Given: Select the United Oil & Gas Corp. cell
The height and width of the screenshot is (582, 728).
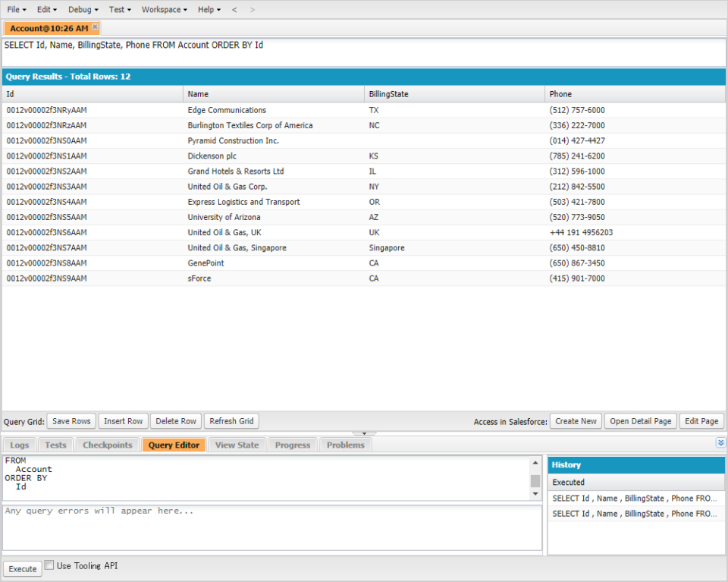Looking at the screenshot, I should tap(274, 187).
